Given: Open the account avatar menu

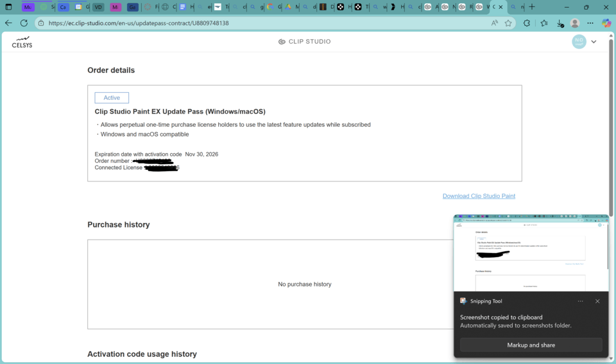Looking at the screenshot, I should (579, 42).
